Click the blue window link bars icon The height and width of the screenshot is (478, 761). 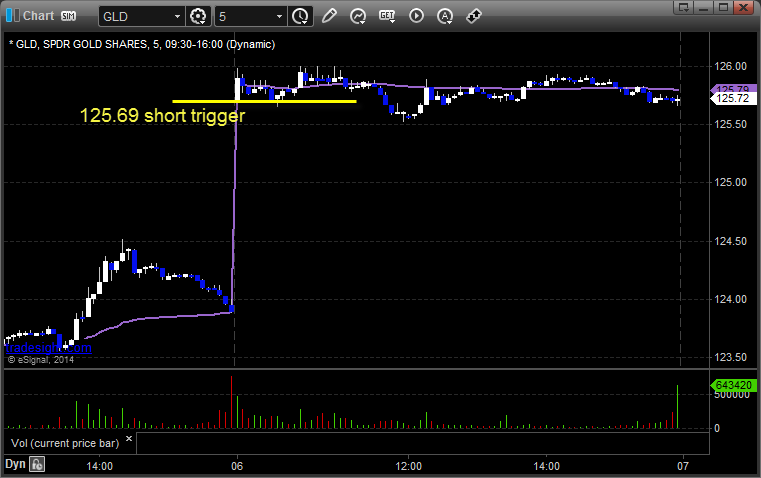[12, 16]
